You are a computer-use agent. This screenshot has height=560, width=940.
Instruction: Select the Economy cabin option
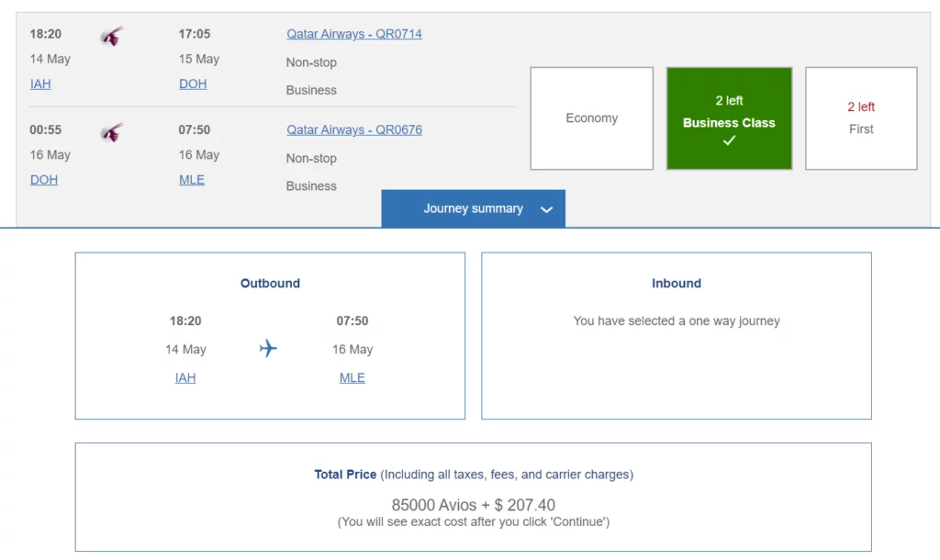pyautogui.click(x=592, y=118)
